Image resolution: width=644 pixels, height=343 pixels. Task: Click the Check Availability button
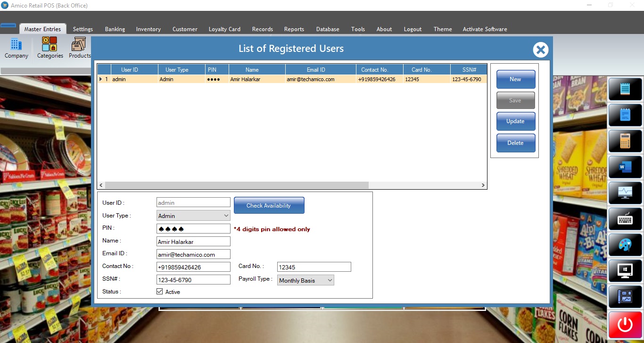pyautogui.click(x=269, y=206)
